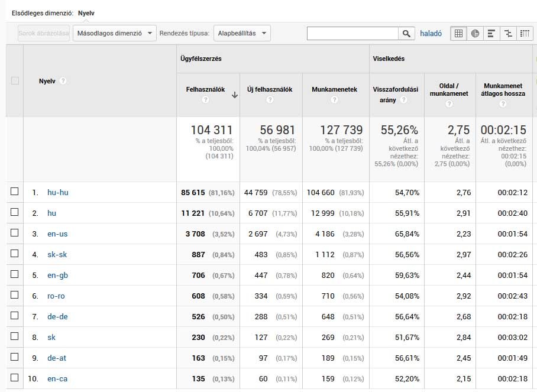
Task: Open the sk-sk language report link
Action: click(57, 254)
